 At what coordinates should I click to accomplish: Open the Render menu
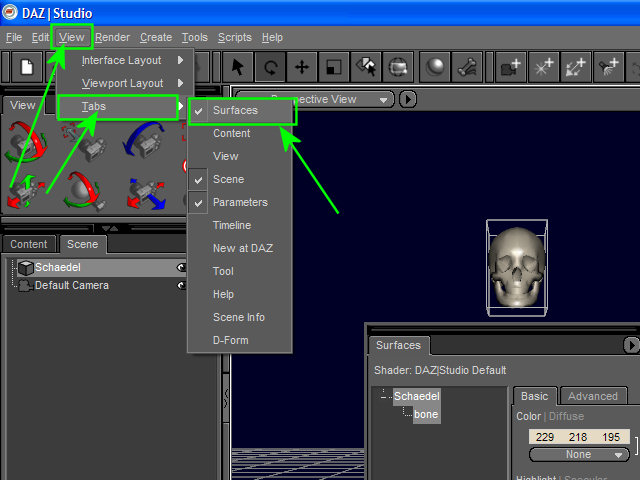(x=113, y=38)
